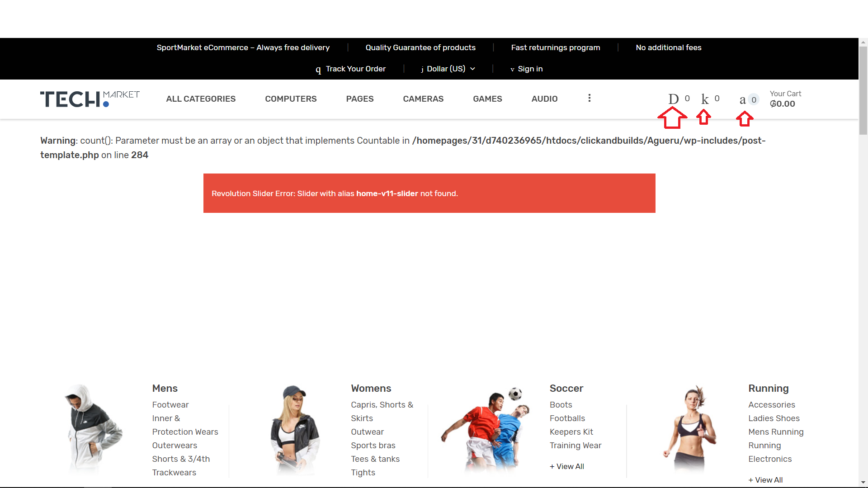Select the CAMERAS menu item
Screen dimensions: 868x488
(x=423, y=99)
